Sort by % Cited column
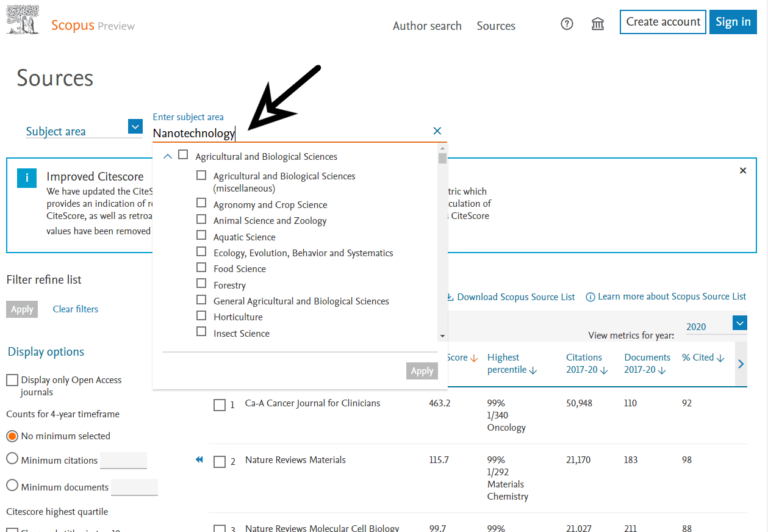Viewport: 768px width, 532px height. pyautogui.click(x=703, y=358)
